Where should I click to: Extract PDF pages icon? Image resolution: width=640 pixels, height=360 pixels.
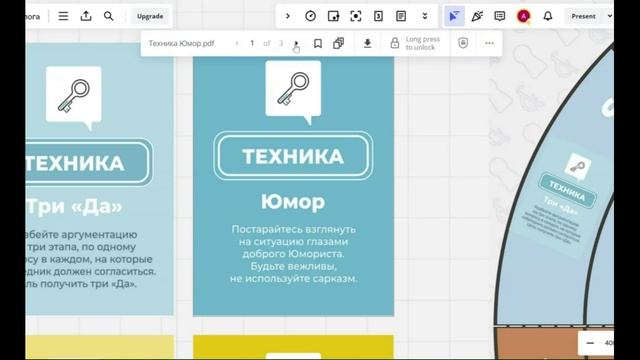(x=338, y=43)
